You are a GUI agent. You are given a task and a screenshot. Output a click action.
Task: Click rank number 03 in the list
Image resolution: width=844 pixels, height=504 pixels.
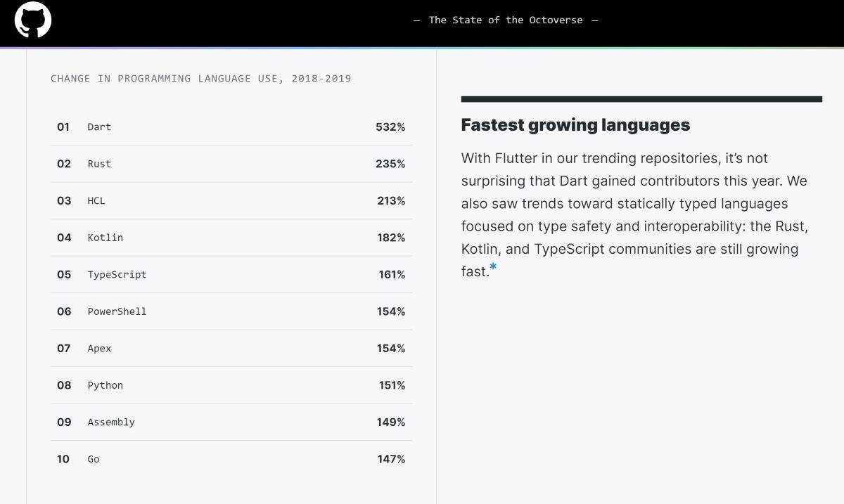64,200
